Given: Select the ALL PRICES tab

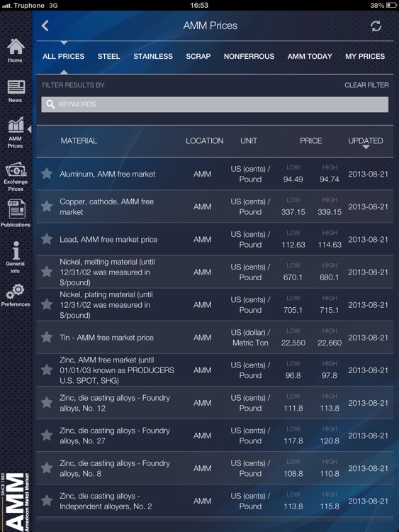Looking at the screenshot, I should (x=63, y=56).
